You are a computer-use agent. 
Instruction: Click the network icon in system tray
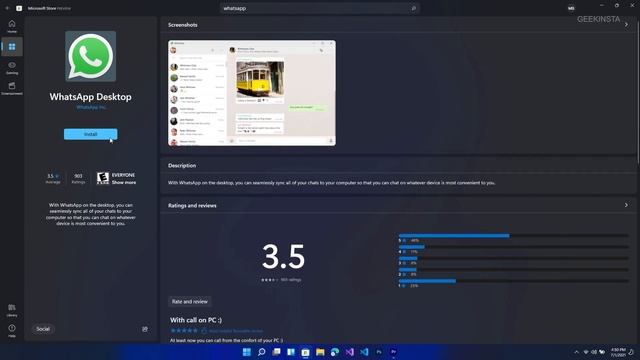586,352
